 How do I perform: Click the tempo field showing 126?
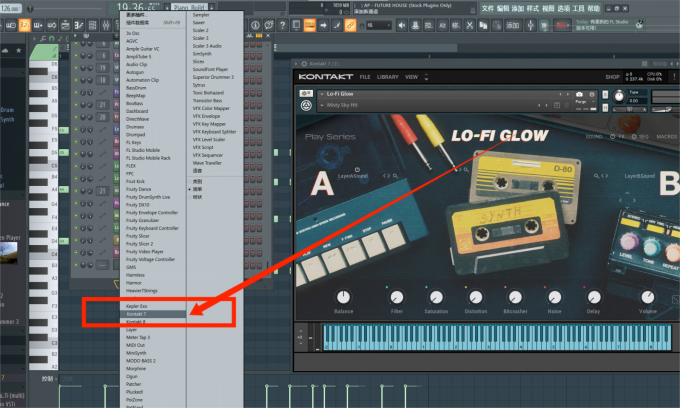[x=10, y=8]
